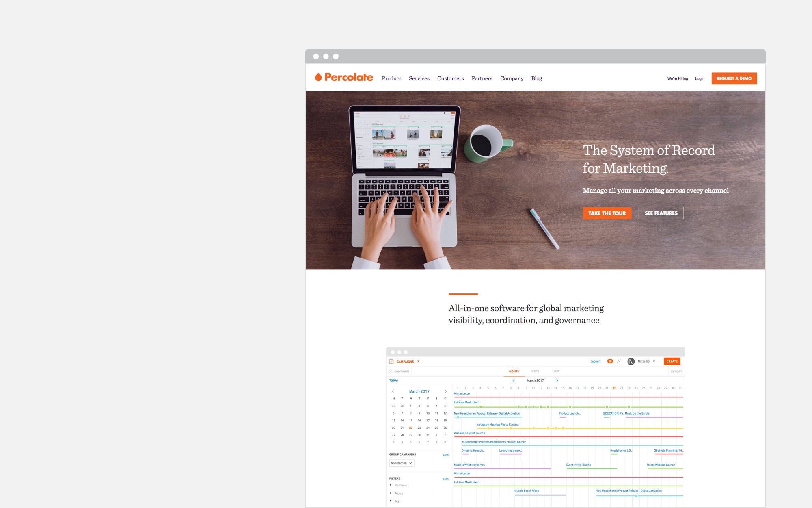Open the Muscle Beach Week campaign
This screenshot has width=812, height=508.
click(527, 491)
